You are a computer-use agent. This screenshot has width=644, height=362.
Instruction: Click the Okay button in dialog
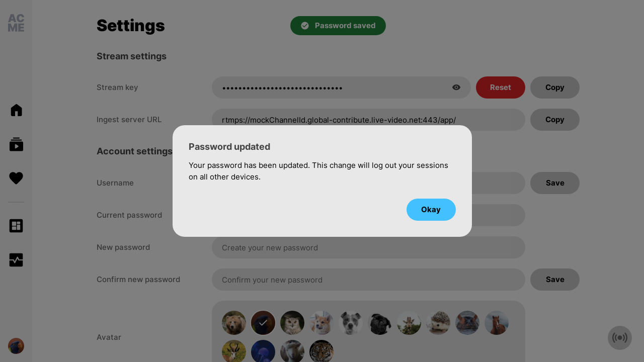tap(431, 210)
